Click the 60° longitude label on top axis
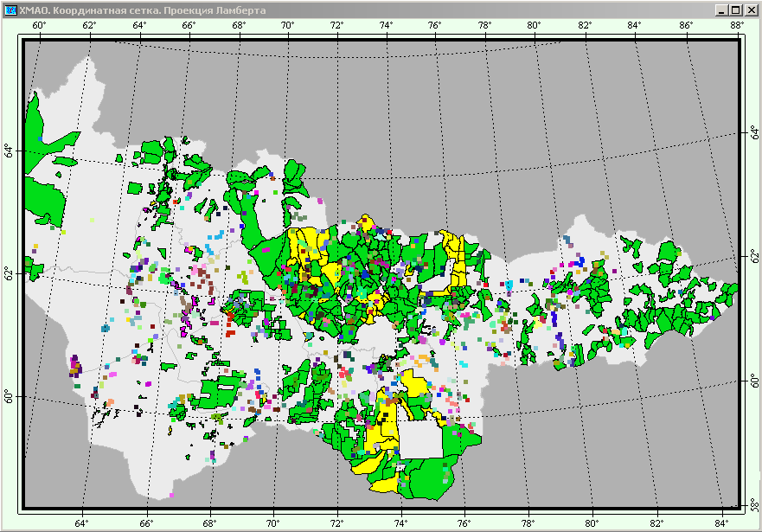The width and height of the screenshot is (762, 532). 40,25
